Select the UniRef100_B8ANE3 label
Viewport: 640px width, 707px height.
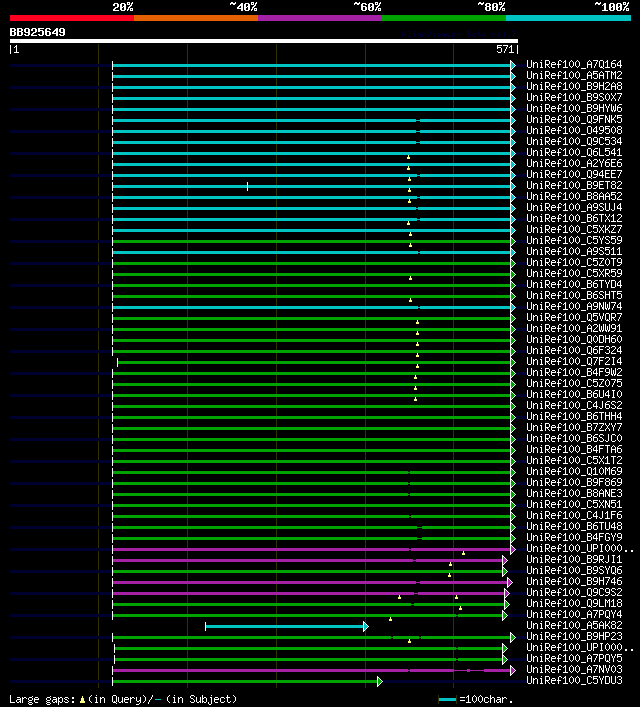pyautogui.click(x=574, y=494)
